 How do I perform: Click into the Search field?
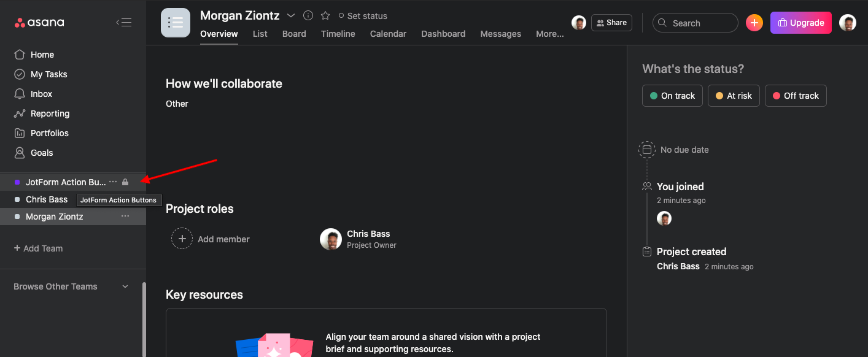pyautogui.click(x=700, y=23)
